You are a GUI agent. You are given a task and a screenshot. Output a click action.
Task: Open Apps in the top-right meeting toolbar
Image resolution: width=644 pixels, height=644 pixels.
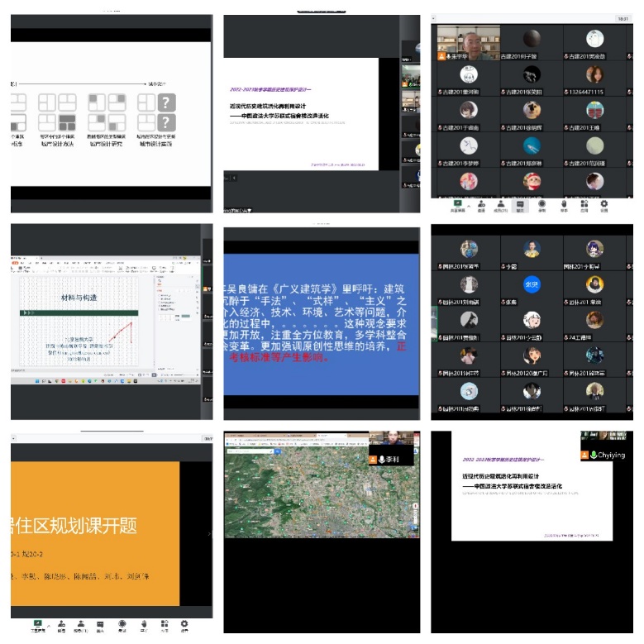click(x=584, y=203)
